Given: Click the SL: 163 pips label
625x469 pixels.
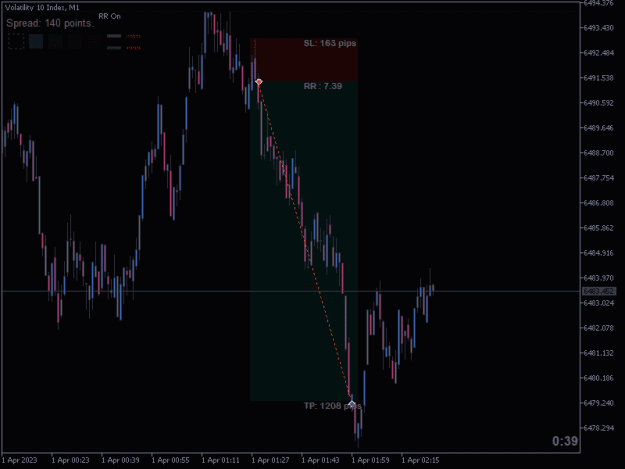Looking at the screenshot, I should (x=330, y=43).
